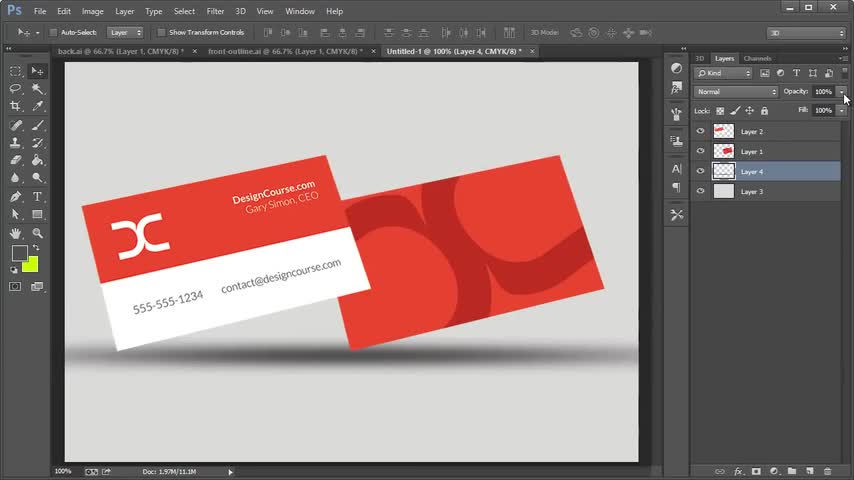Select the Zoom tool
Viewport: 854px width, 480px height.
point(37,233)
